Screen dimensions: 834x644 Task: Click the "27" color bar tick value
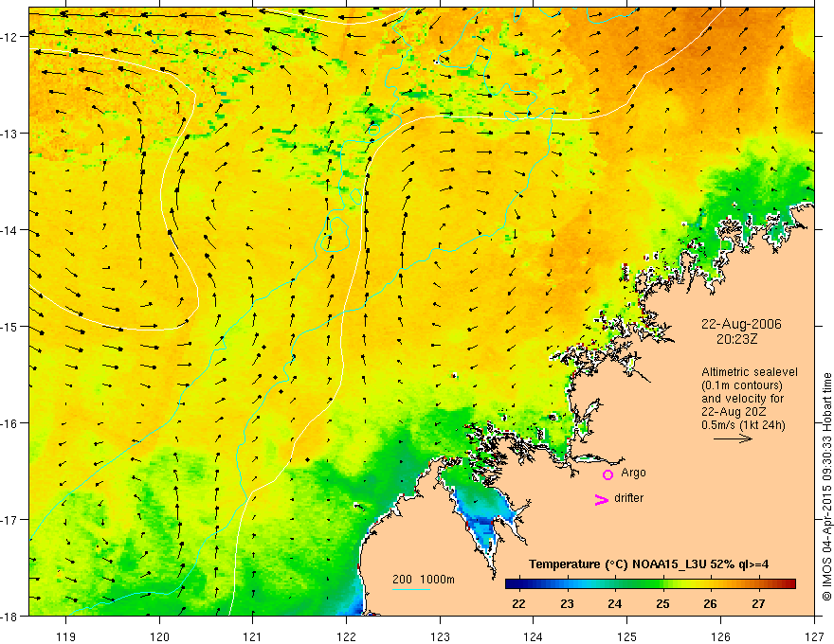(758, 604)
